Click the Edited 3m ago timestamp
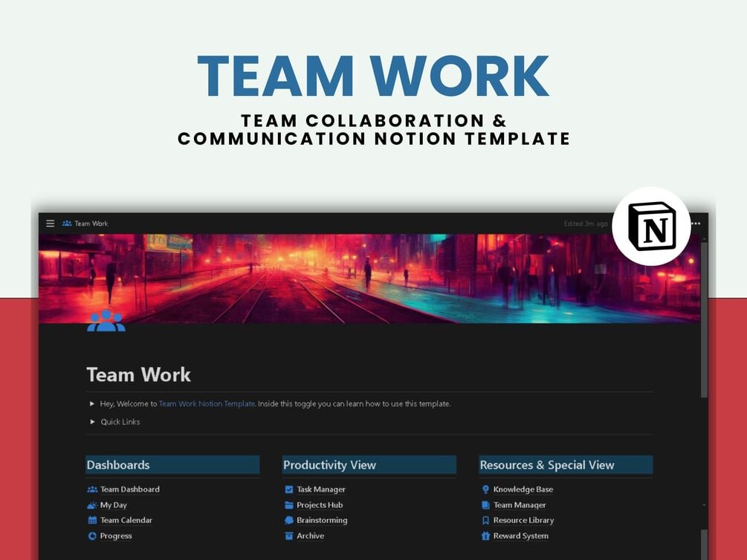The image size is (747, 560). [586, 224]
